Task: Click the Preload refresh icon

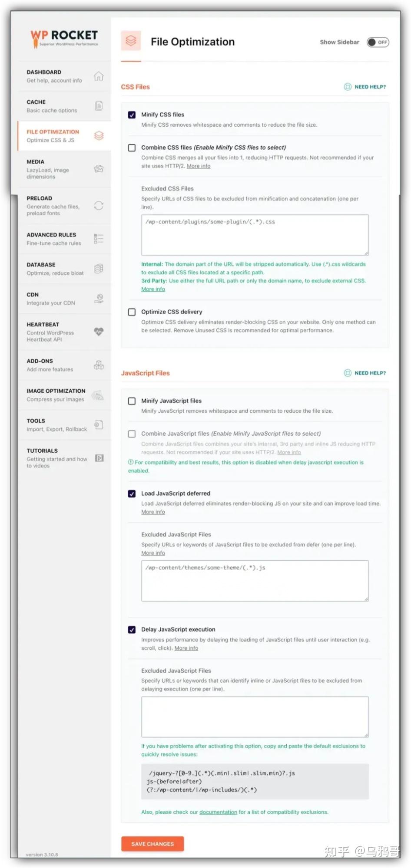Action: coord(99,205)
